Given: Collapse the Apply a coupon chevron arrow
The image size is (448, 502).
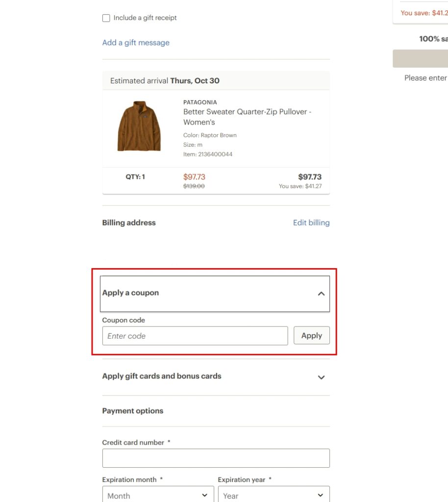Looking at the screenshot, I should (321, 294).
